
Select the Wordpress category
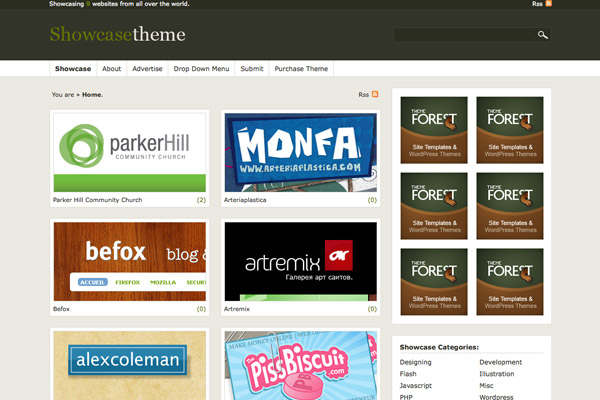pos(496,397)
